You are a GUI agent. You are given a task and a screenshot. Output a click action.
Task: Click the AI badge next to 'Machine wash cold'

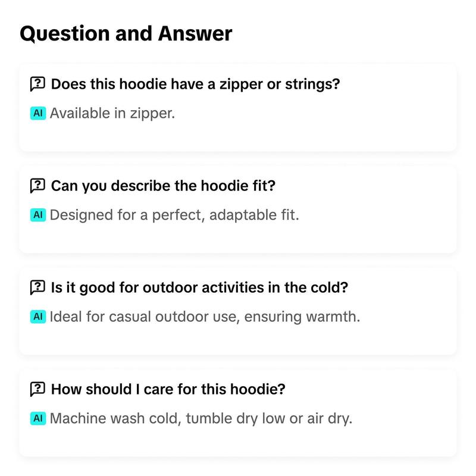(38, 418)
